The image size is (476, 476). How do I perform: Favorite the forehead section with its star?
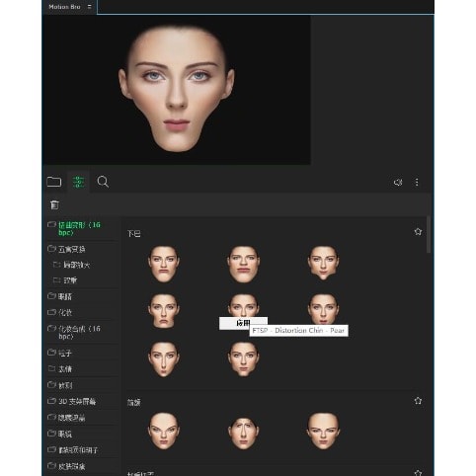418,401
